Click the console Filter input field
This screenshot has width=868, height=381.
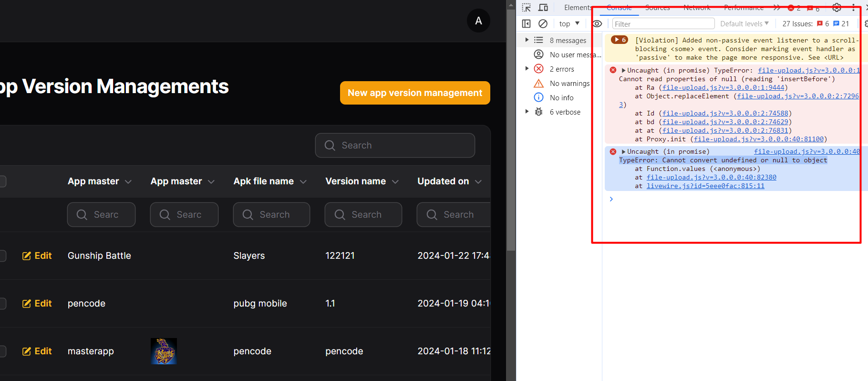click(663, 24)
